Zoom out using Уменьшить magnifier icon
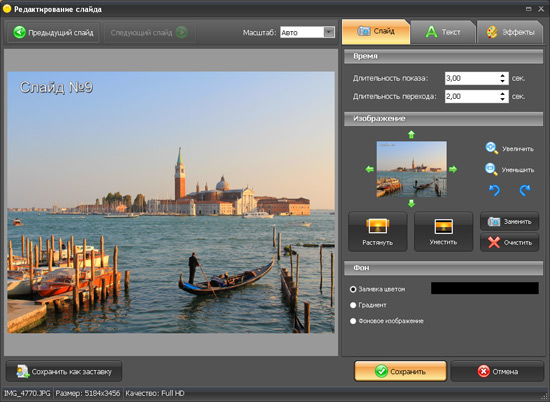Viewport: 550px width, 402px height. pos(491,169)
